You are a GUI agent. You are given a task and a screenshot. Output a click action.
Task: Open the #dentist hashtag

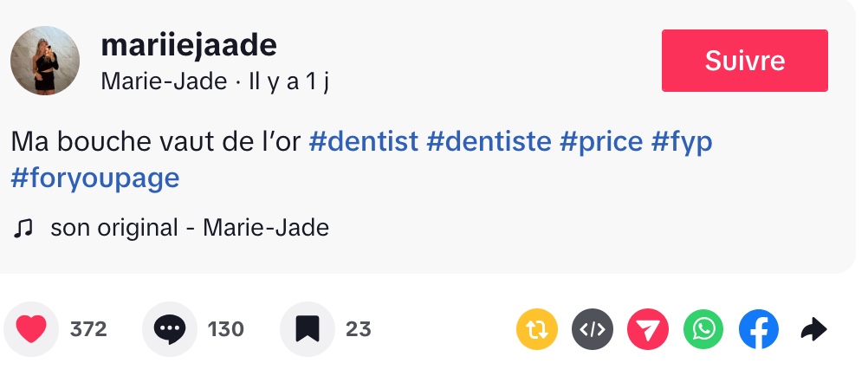[364, 141]
